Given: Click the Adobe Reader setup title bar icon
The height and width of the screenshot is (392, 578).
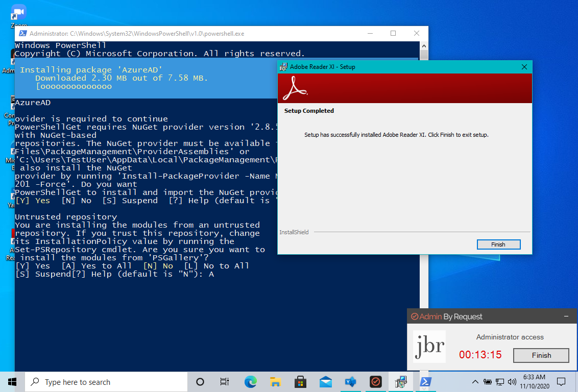Looking at the screenshot, I should pos(283,67).
